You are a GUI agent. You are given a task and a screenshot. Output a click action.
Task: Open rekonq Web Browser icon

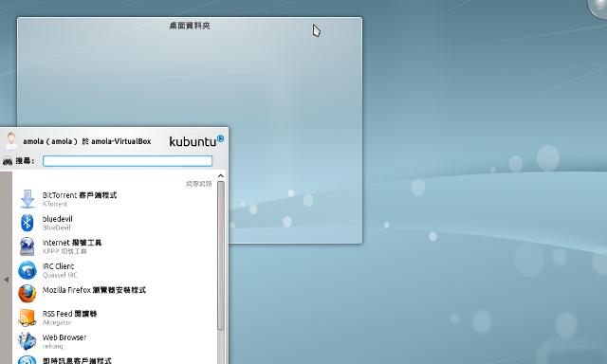pyautogui.click(x=28, y=341)
